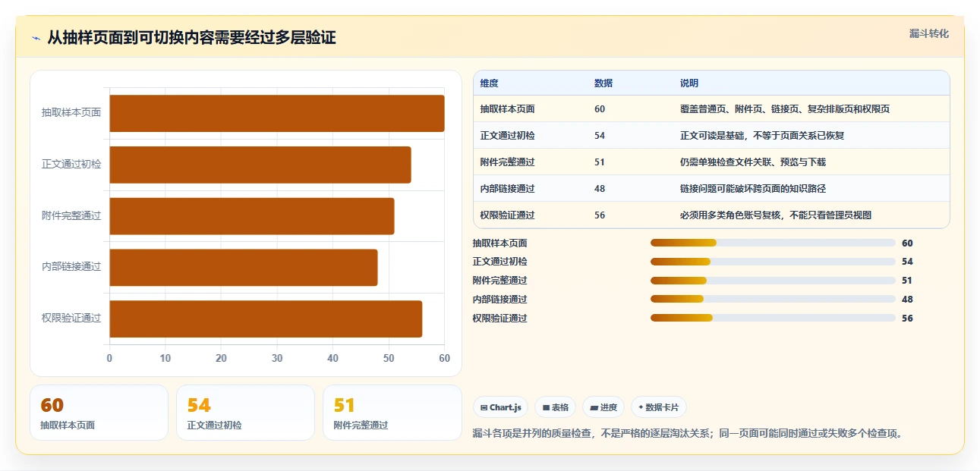Click the 说明 table column header

click(689, 83)
